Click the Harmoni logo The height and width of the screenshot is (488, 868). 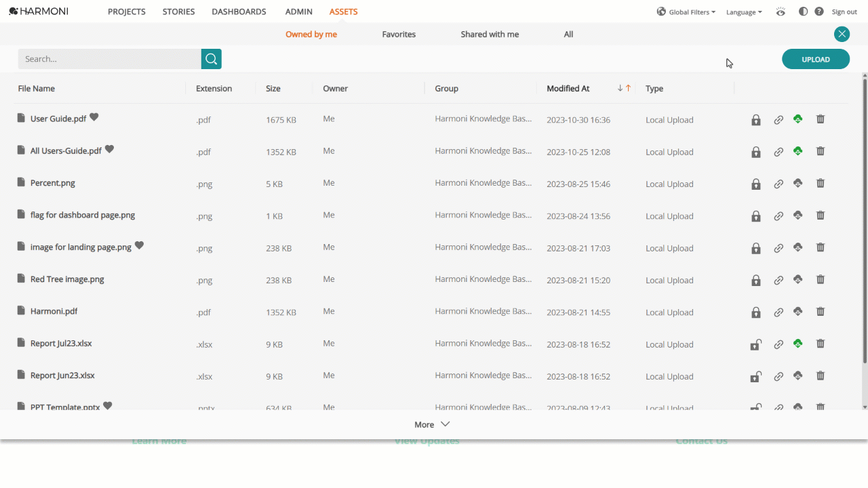39,12
